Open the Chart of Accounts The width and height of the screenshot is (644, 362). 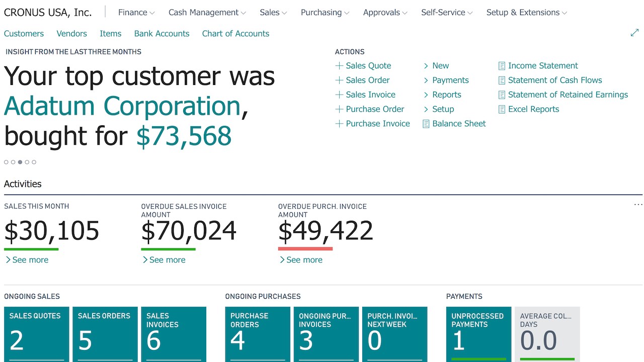point(235,34)
